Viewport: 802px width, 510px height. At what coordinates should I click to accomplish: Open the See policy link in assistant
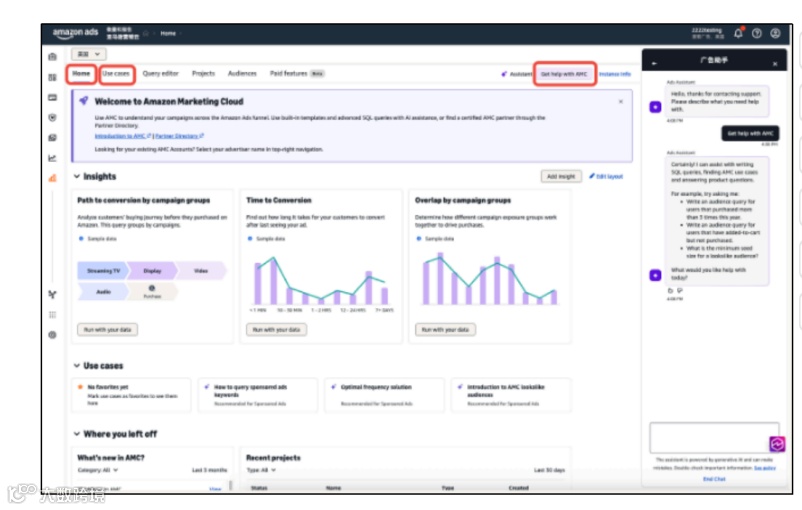coord(765,468)
